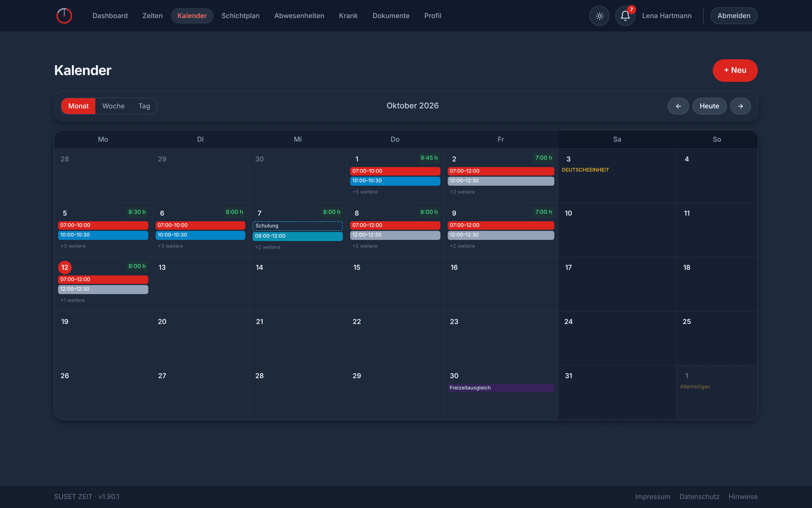This screenshot has height=508, width=812.
Task: Open 08:00–12:00 entry on October 7
Action: [x=298, y=236]
